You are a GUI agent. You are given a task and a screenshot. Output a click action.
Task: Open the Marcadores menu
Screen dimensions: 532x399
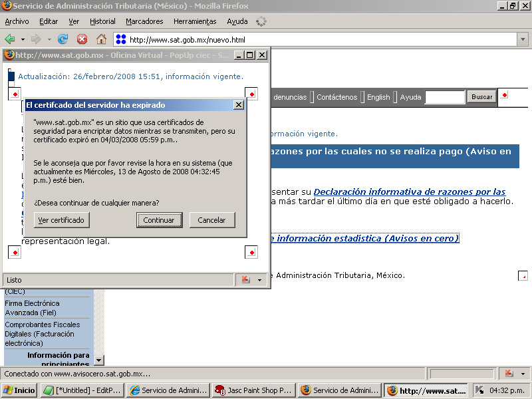[144, 21]
